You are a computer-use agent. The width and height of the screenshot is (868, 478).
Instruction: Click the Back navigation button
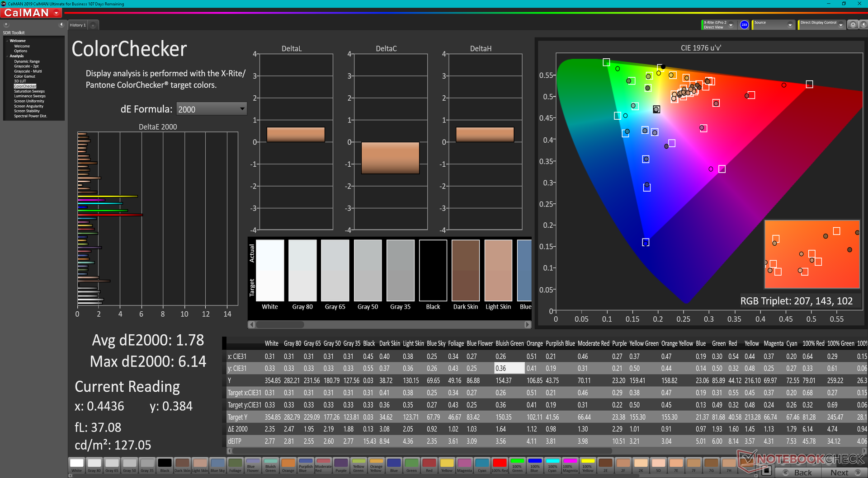[x=799, y=473]
